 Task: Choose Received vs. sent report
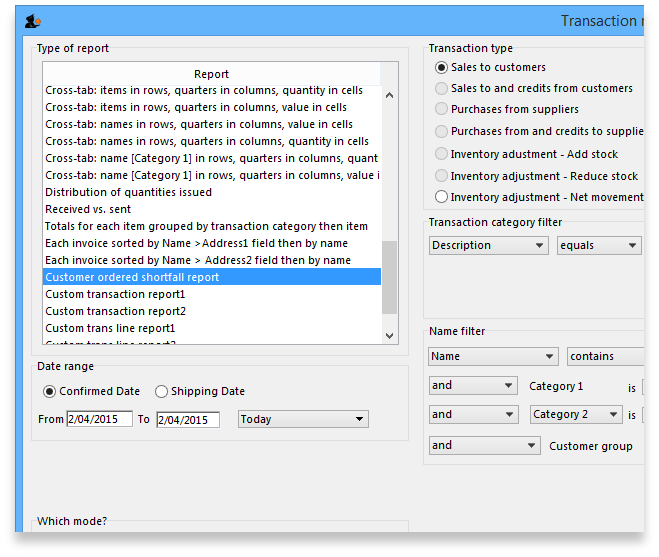coord(88,209)
